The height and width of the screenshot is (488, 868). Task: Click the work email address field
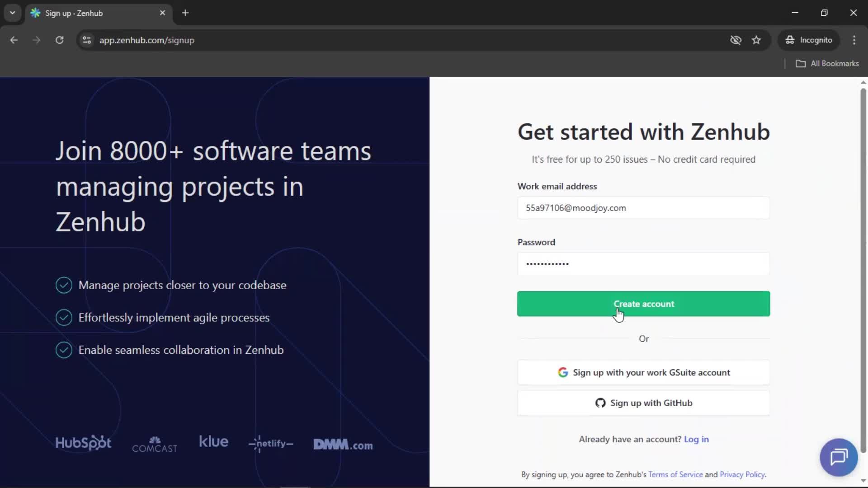click(x=644, y=208)
